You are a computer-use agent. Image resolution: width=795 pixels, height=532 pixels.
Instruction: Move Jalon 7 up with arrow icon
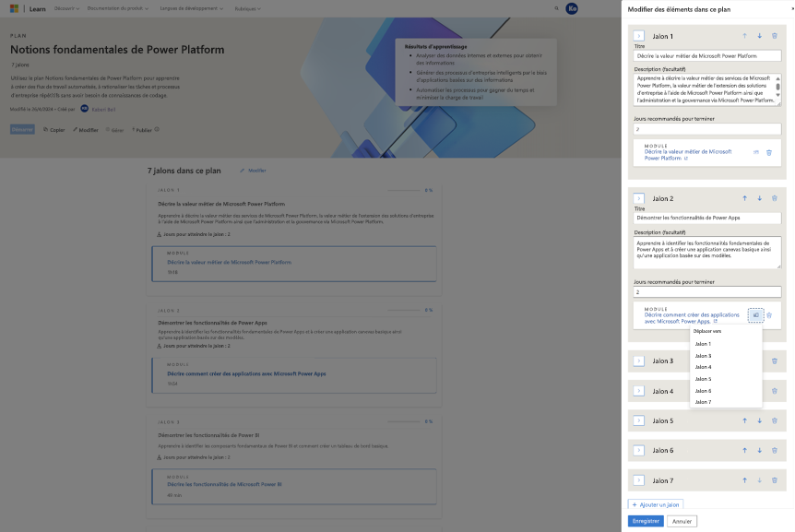[745, 480]
